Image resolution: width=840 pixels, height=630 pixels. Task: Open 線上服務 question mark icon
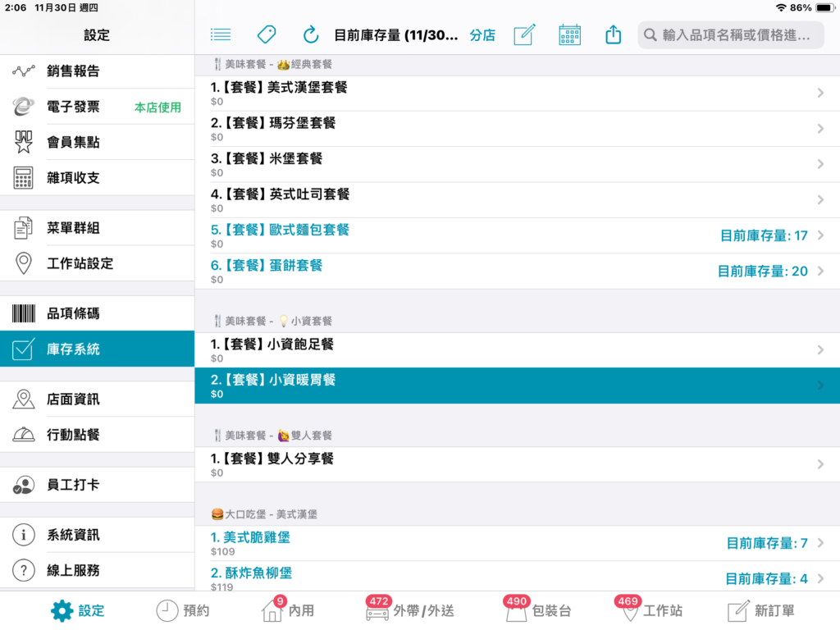click(24, 571)
